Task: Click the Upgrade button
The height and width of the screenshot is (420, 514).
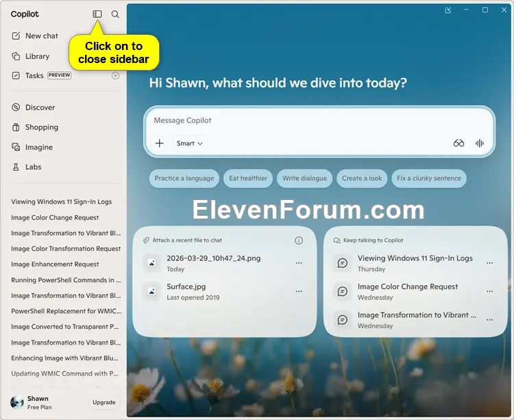Action: click(x=104, y=402)
